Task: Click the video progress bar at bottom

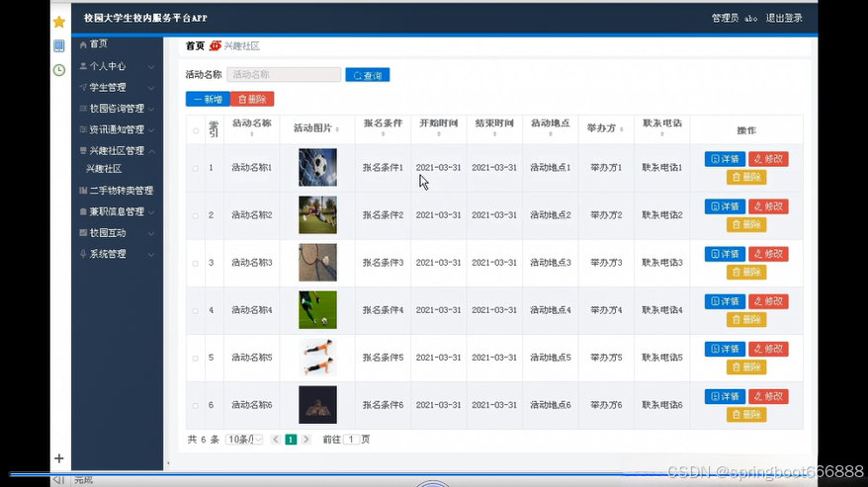Action: [x=409, y=474]
